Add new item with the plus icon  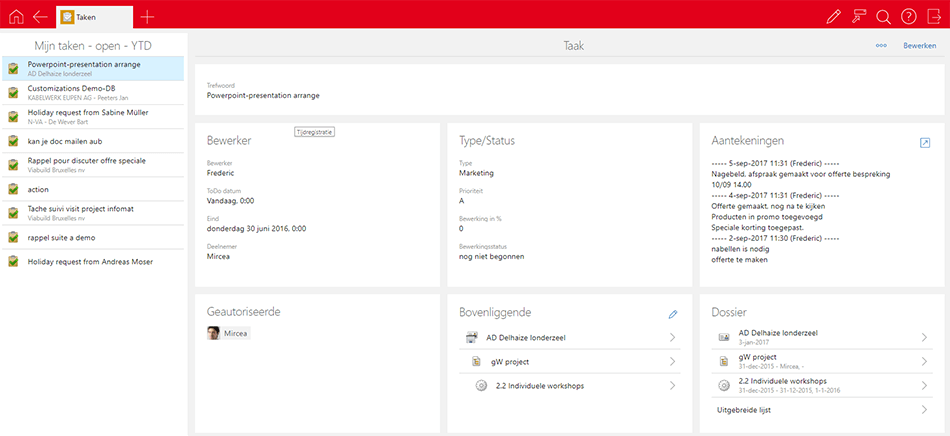[x=148, y=16]
